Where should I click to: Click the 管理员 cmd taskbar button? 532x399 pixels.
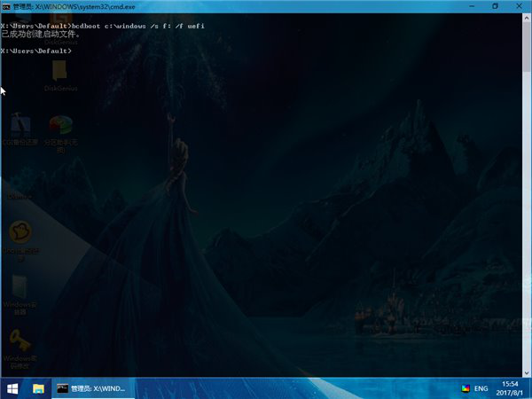[89, 388]
